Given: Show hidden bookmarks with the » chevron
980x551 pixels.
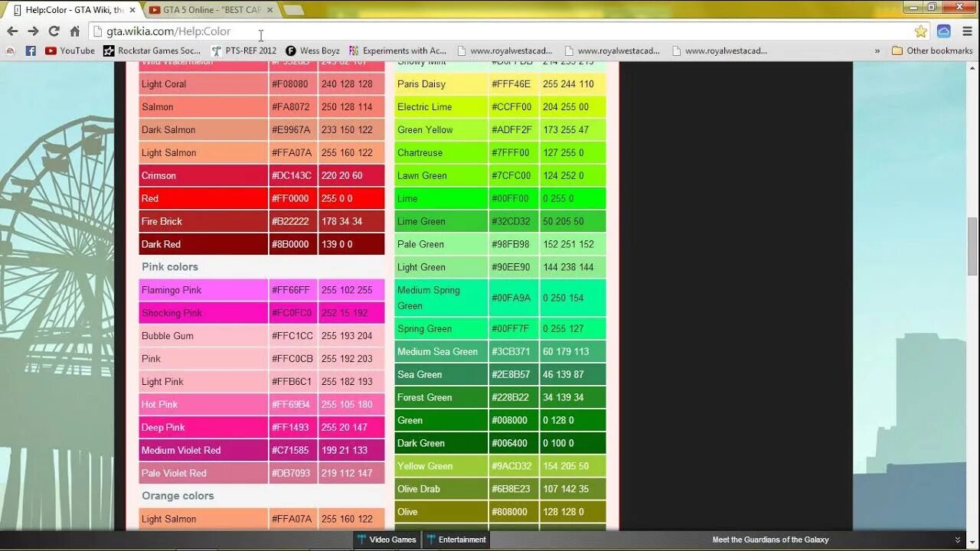Looking at the screenshot, I should coord(877,51).
